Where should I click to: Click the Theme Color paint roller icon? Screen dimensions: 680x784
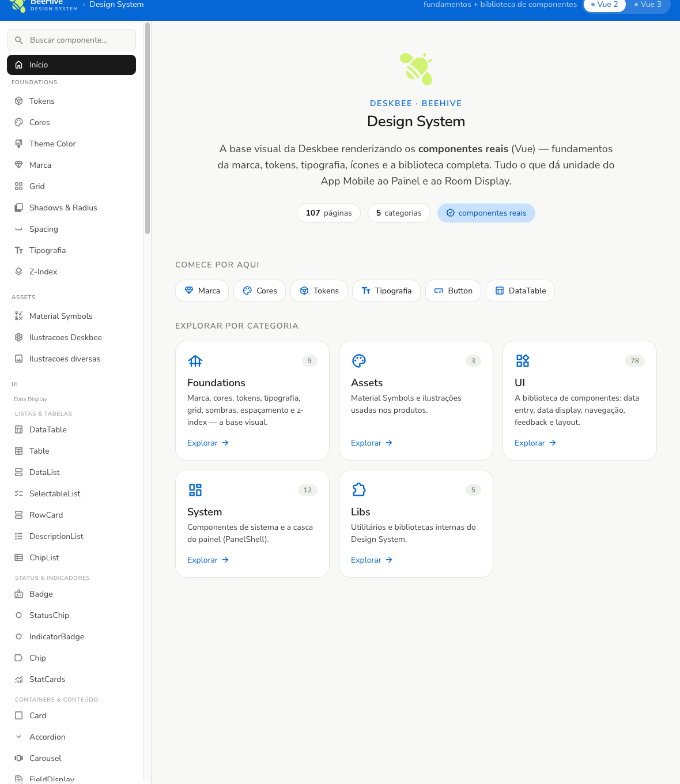tap(18, 144)
